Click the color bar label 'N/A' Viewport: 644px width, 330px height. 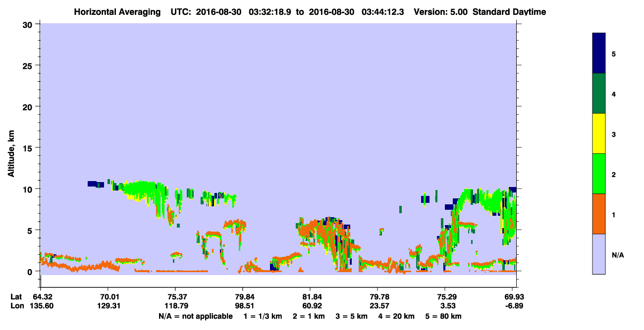click(x=617, y=255)
